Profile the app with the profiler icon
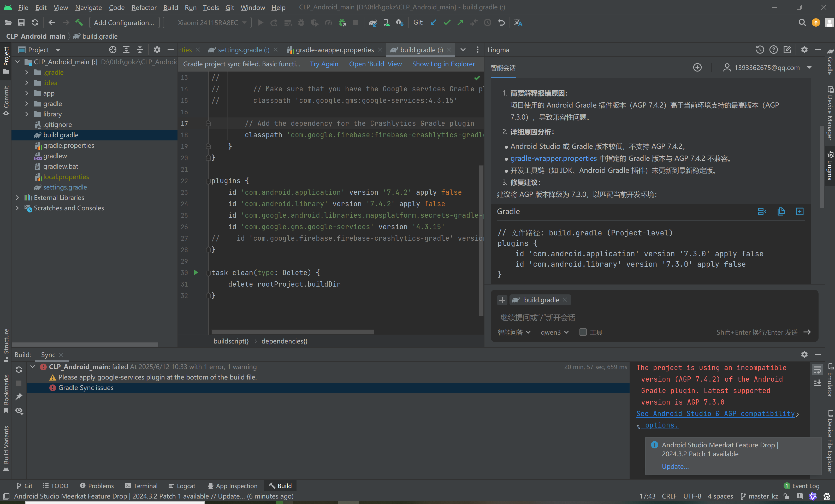This screenshot has width=835, height=504. 328,22
